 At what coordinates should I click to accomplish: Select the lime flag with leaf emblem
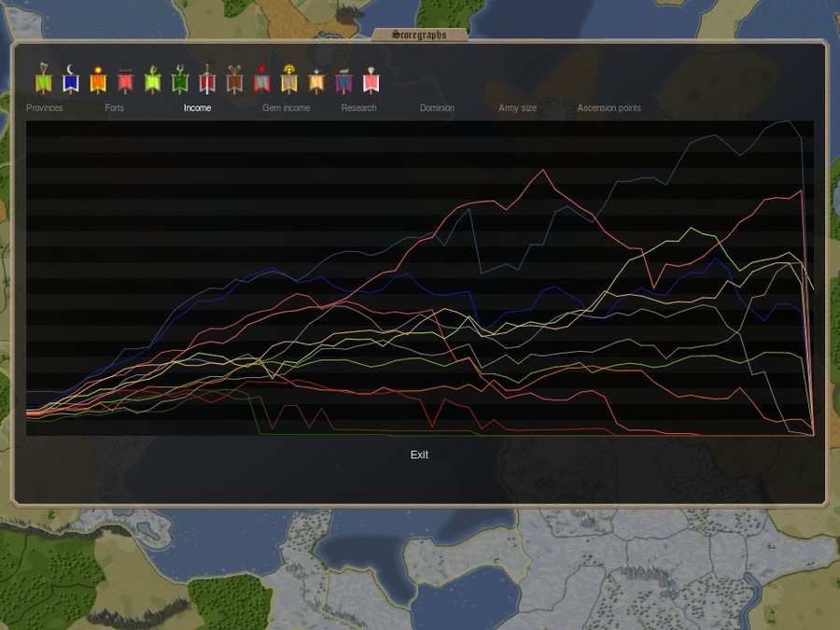pyautogui.click(x=153, y=79)
